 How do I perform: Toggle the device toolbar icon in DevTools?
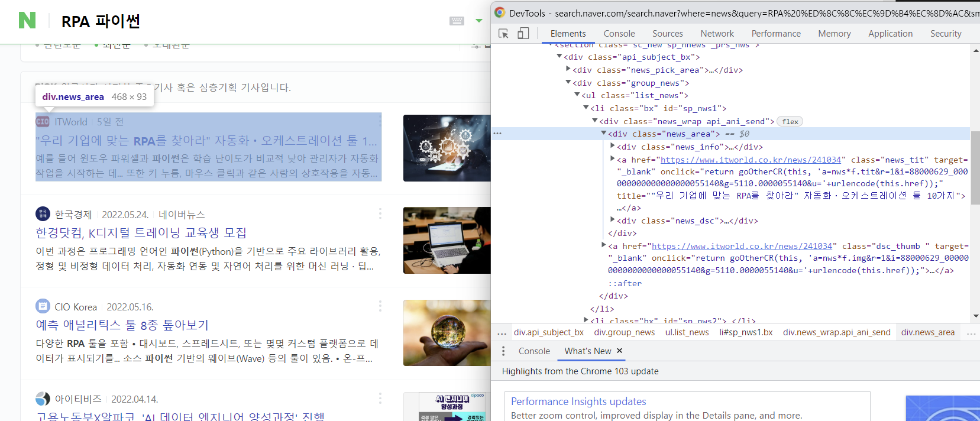523,34
